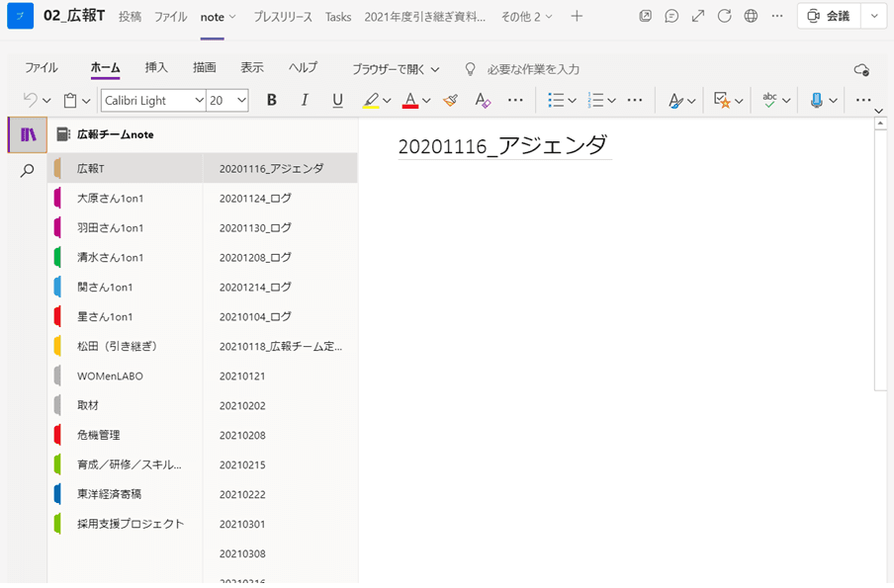This screenshot has height=588, width=894.
Task: Show notebook navigation pane icon
Action: click(28, 135)
